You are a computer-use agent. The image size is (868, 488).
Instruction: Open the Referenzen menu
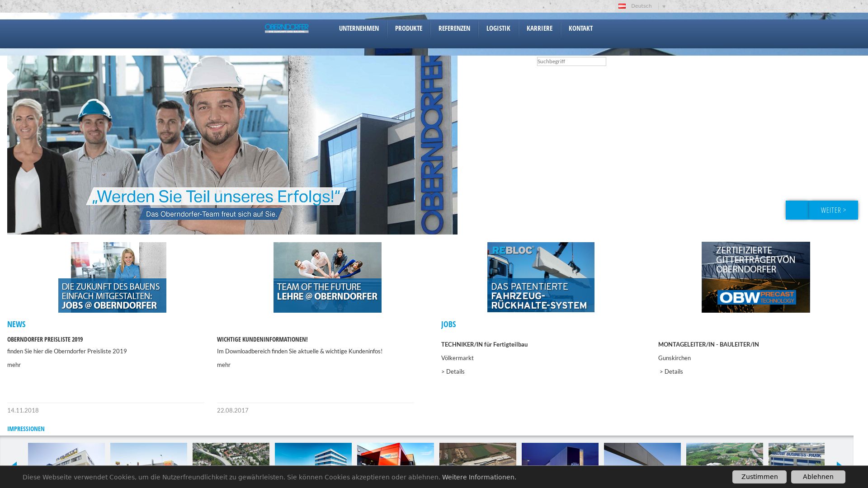point(454,28)
